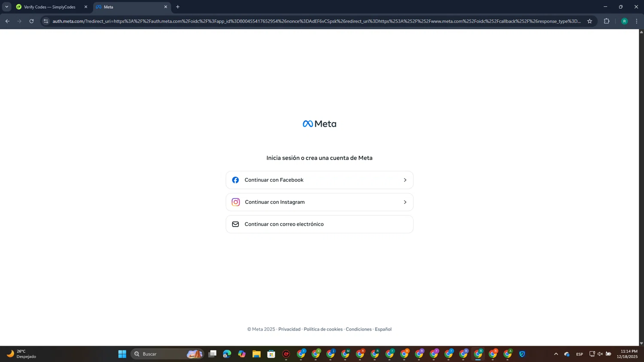Image resolution: width=644 pixels, height=362 pixels.
Task: Launch Microsoft Edge from taskbar
Action: tap(227, 354)
